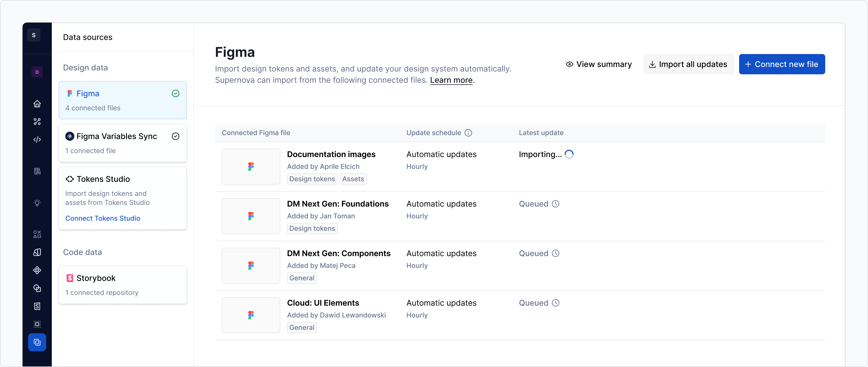Click General tag on Cloud: UI Elements
The height and width of the screenshot is (367, 868).
(x=301, y=328)
